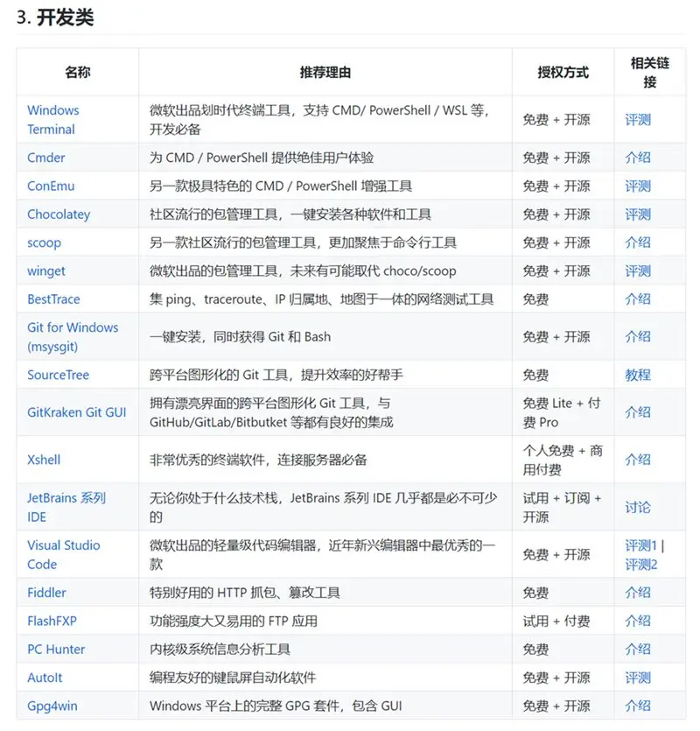The height and width of the screenshot is (731, 700).
Task: Click the 相关链接 column header
Action: (649, 73)
